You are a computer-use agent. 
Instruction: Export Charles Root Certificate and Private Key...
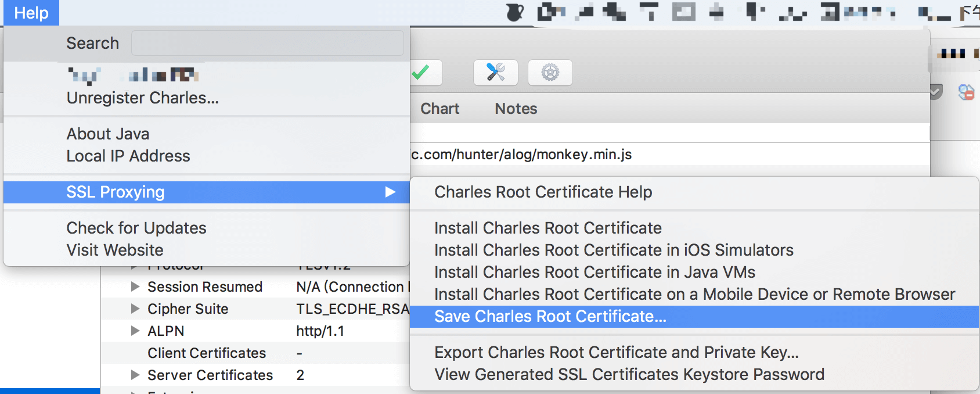(x=617, y=352)
